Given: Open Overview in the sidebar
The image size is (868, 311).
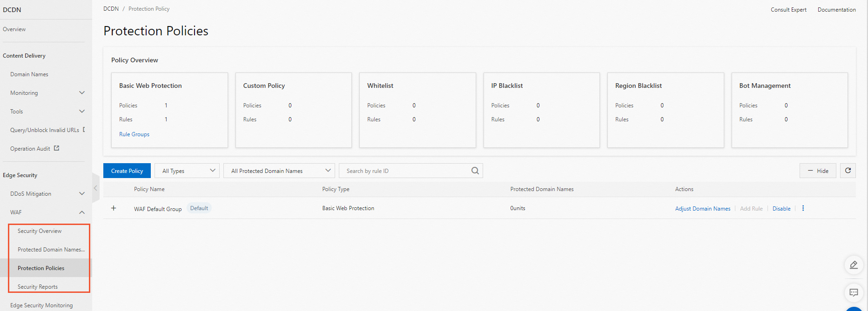Looking at the screenshot, I should click(14, 29).
